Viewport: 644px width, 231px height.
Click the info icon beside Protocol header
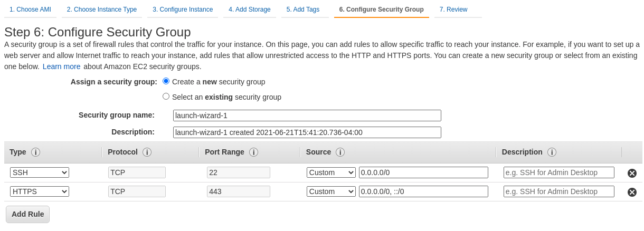tap(147, 152)
